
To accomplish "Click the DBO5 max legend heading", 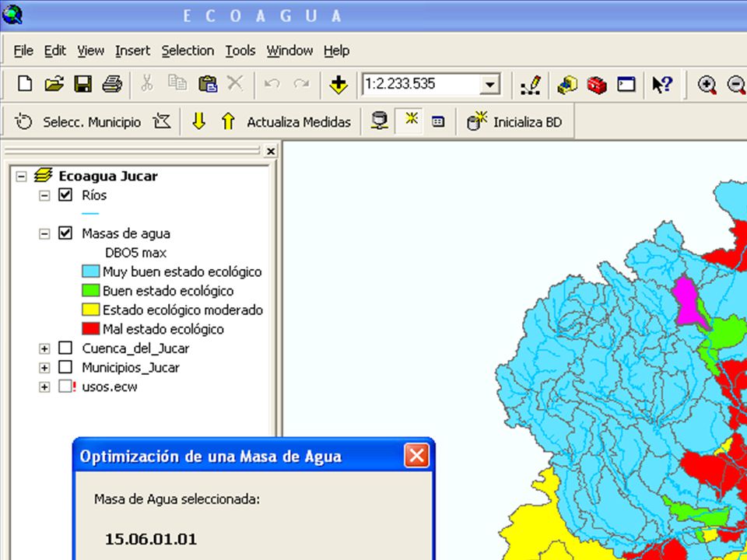I will tap(135, 252).
